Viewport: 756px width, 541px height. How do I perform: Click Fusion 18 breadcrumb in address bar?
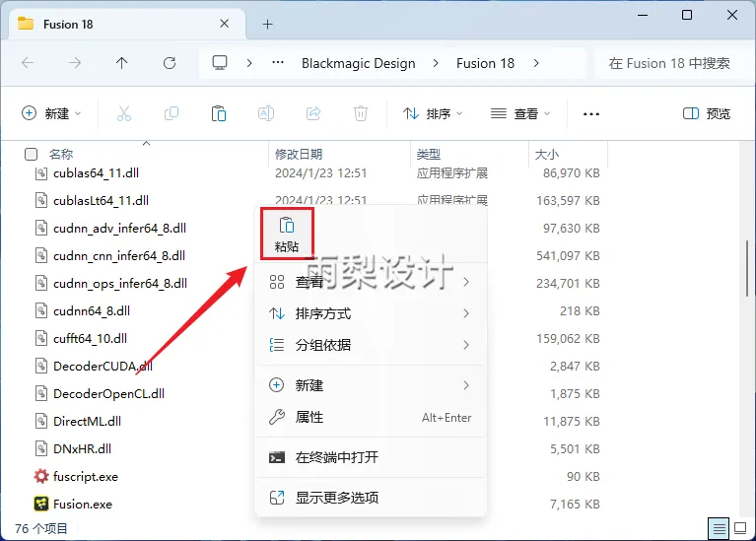(485, 63)
